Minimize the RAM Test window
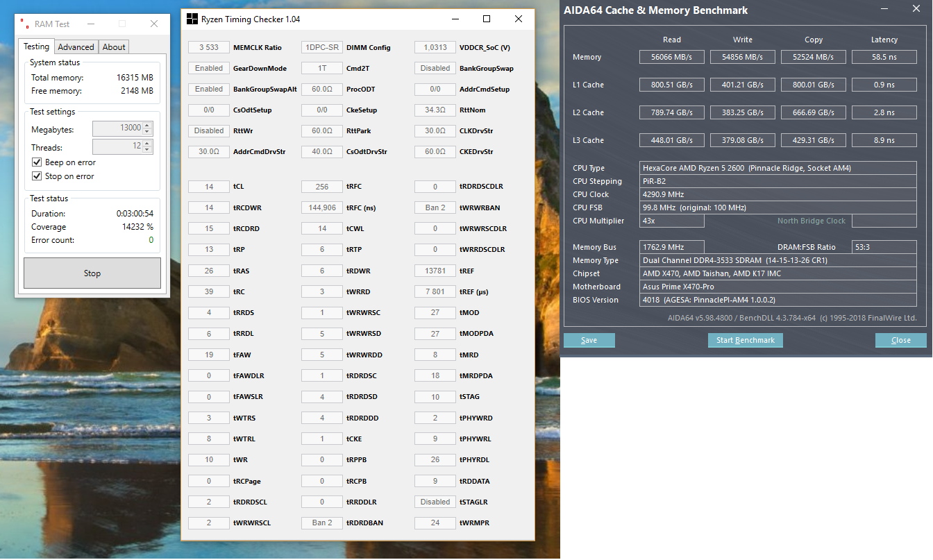The image size is (933, 560). point(90,24)
